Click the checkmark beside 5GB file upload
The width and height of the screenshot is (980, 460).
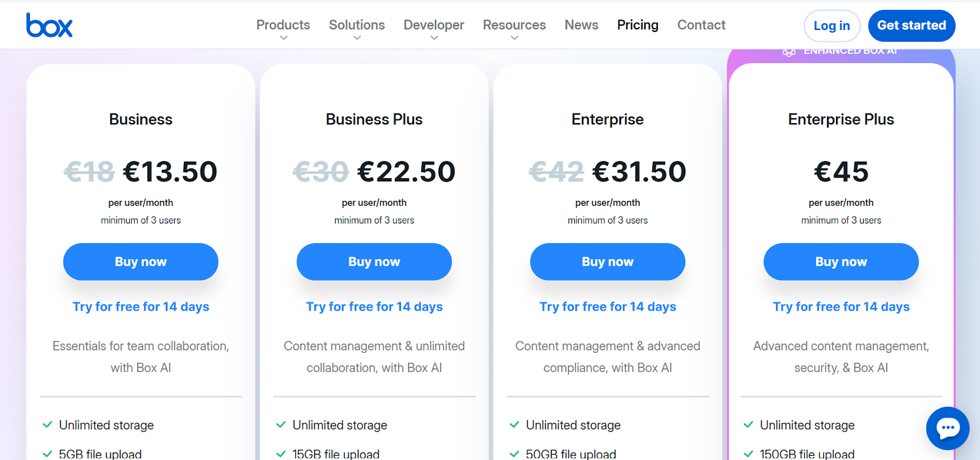(x=47, y=453)
